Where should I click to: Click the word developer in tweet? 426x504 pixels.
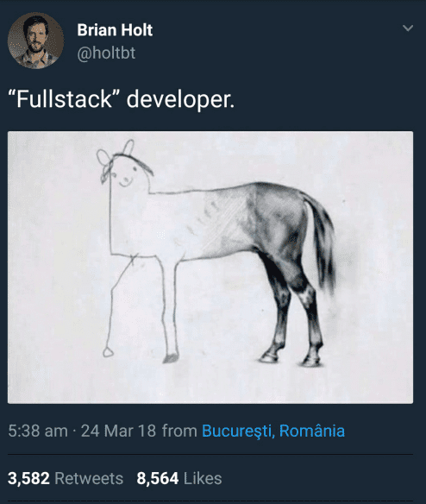click(x=180, y=99)
